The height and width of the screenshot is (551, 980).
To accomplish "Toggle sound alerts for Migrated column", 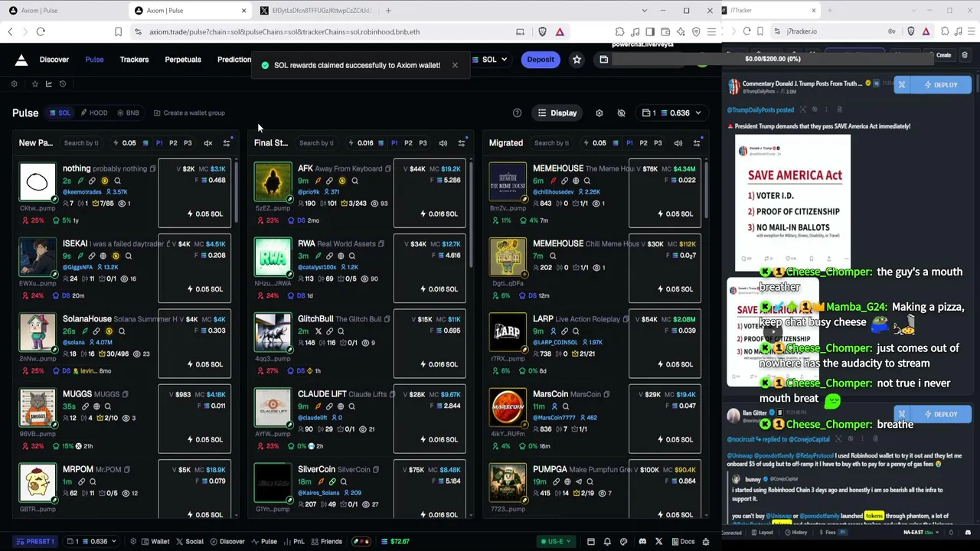I will pos(678,143).
